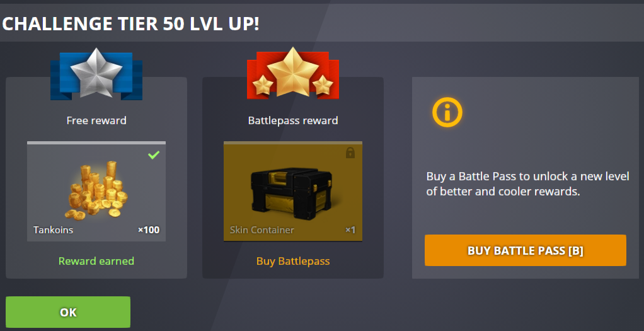This screenshot has width=644, height=331.
Task: Confirm with the green OK button
Action: tap(68, 312)
